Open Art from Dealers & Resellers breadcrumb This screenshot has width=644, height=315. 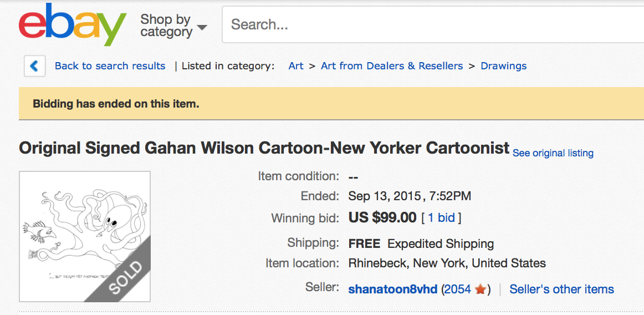coord(392,66)
